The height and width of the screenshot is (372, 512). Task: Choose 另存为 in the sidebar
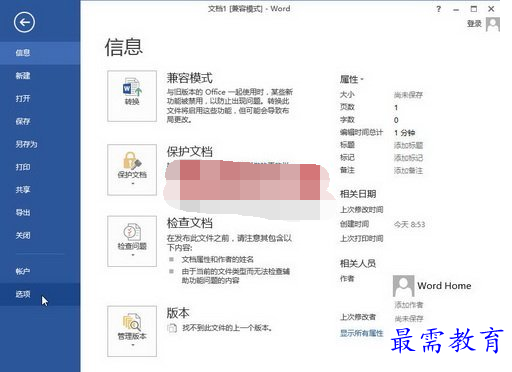tap(40, 144)
